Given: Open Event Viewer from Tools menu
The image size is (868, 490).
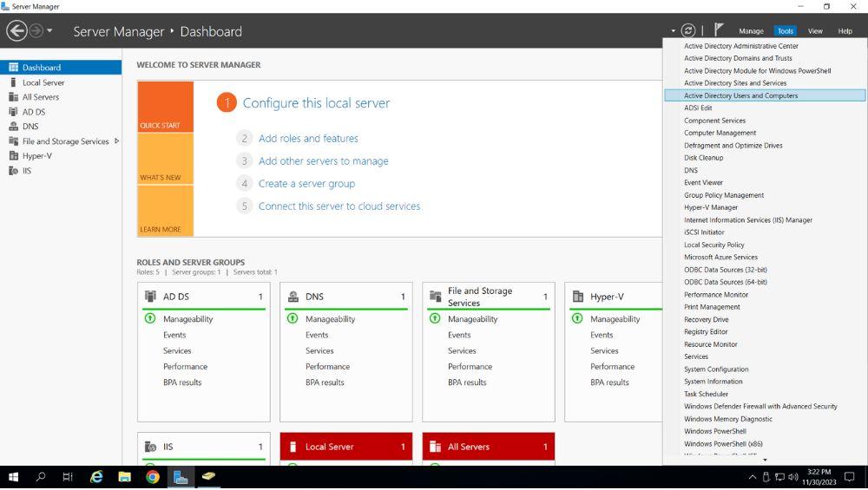Looking at the screenshot, I should pos(703,182).
